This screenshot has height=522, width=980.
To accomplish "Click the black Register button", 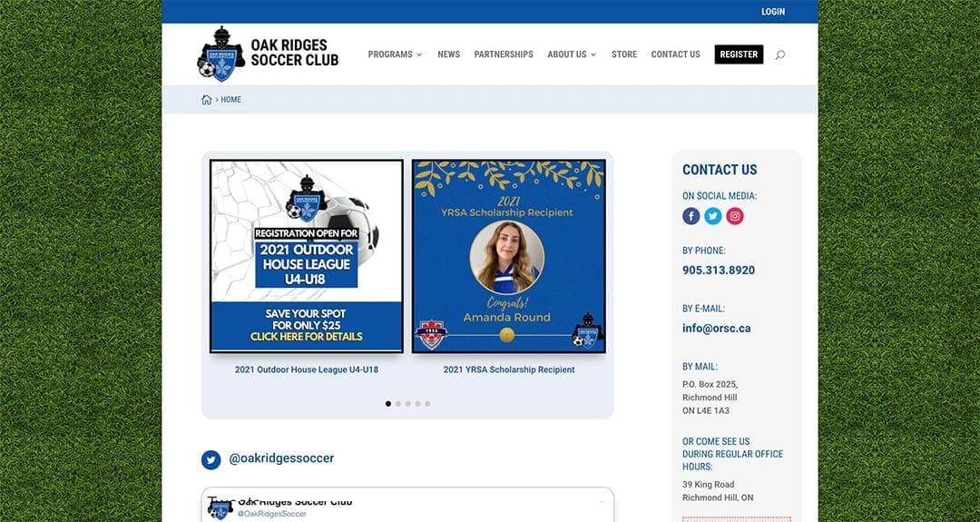I will [x=739, y=54].
